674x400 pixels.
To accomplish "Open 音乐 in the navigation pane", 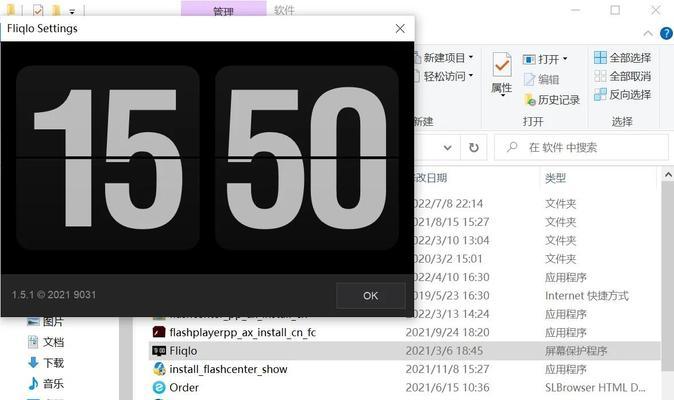I will 53,383.
